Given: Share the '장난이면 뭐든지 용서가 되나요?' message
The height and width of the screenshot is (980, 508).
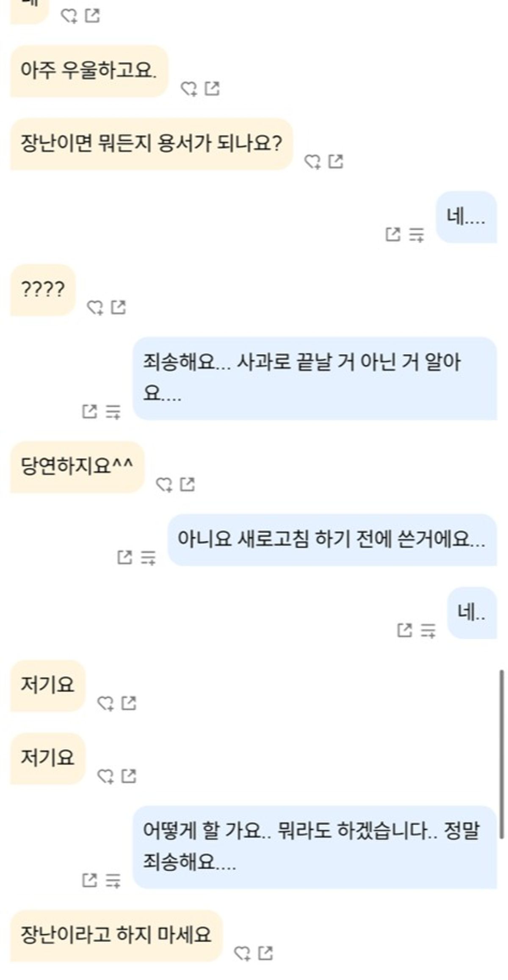Looking at the screenshot, I should (x=336, y=161).
